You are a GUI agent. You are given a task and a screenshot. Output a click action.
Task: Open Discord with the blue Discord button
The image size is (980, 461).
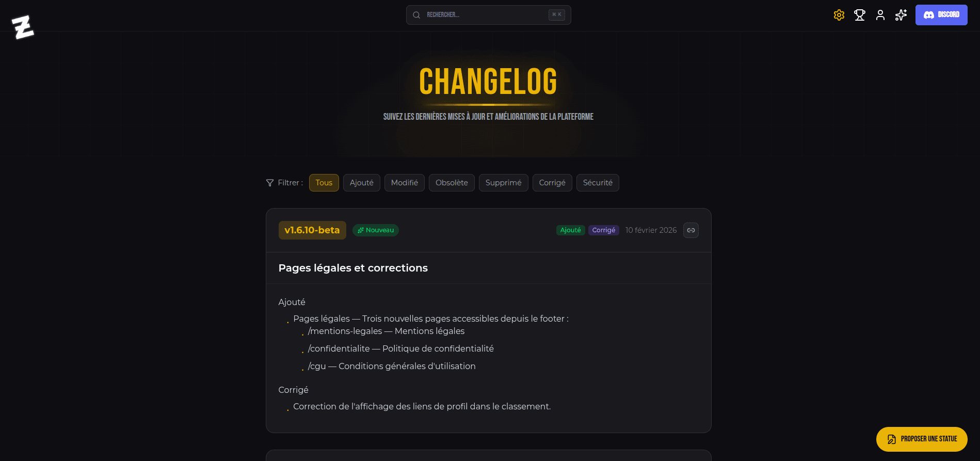point(941,15)
